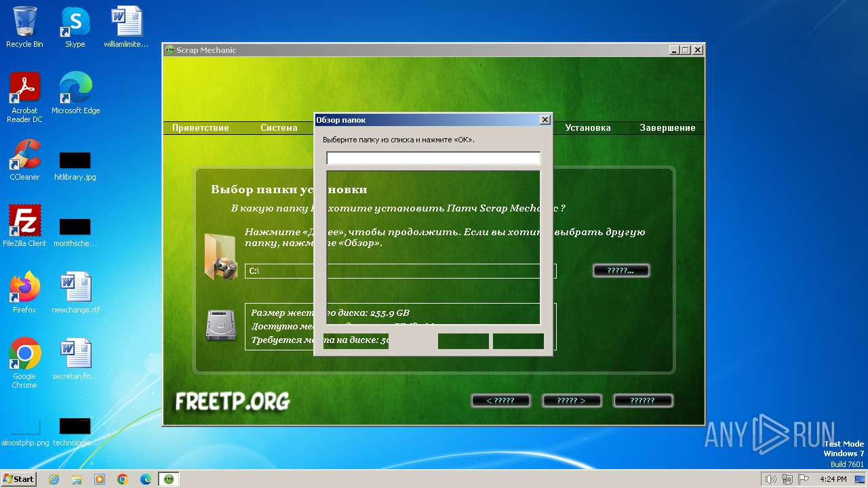Open Windows Media Player taskbar icon
Screen dimensions: 868x488
point(100,479)
